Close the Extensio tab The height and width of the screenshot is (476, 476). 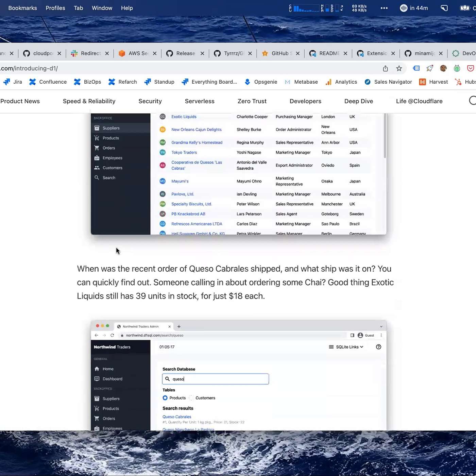click(393, 53)
